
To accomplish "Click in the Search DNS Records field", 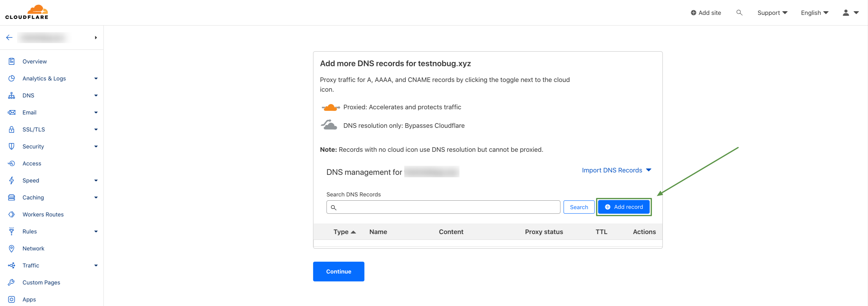I will [x=443, y=207].
